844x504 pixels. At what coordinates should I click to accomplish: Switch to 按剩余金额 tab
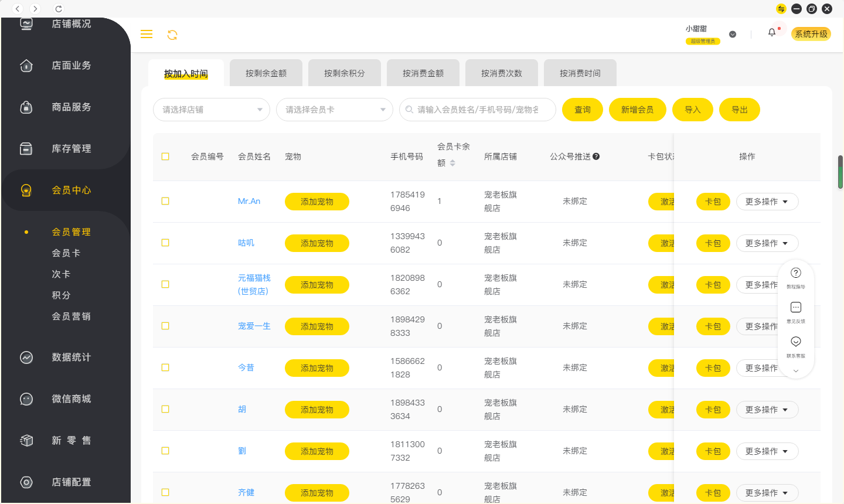click(x=266, y=73)
